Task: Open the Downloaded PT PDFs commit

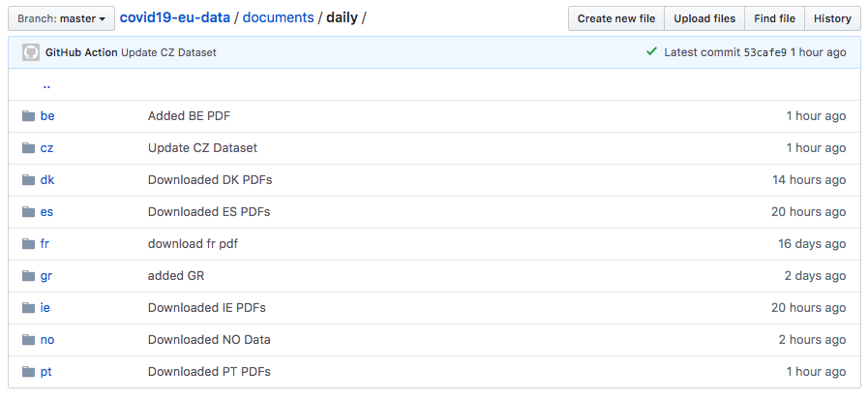Action: coord(209,371)
